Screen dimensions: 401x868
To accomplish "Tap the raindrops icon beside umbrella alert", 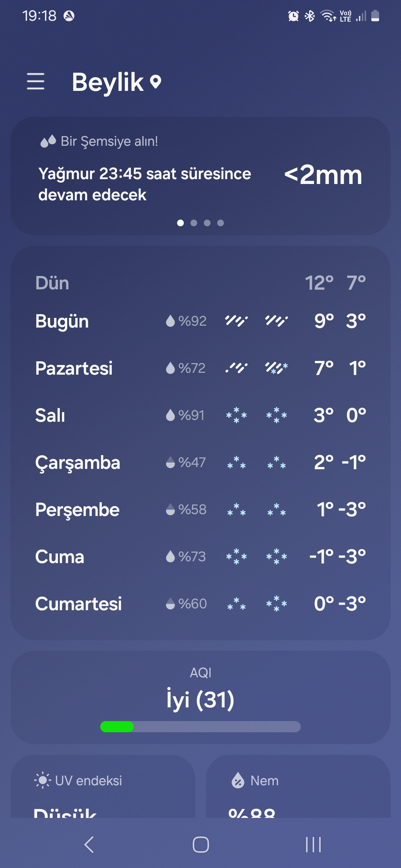I will tap(48, 141).
